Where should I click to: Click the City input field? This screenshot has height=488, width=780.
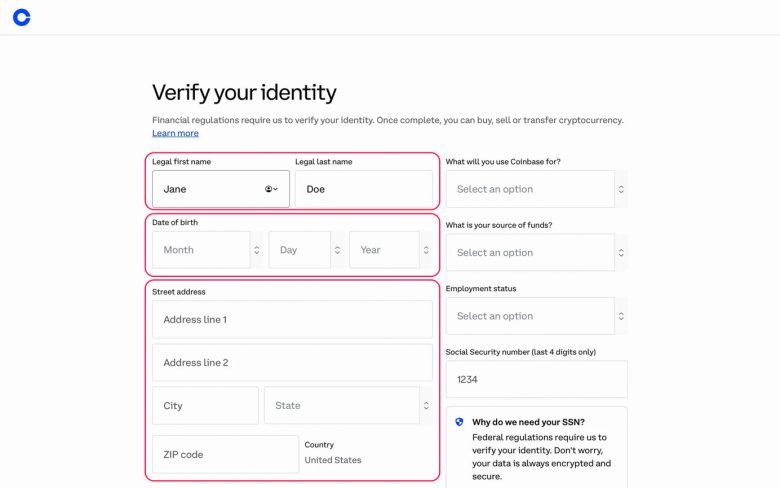205,406
